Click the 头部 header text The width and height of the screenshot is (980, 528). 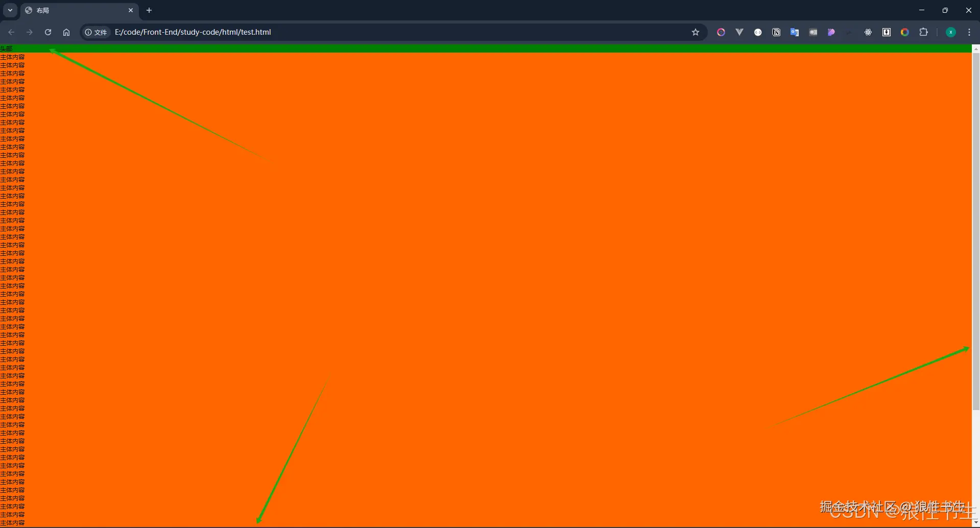click(x=6, y=49)
